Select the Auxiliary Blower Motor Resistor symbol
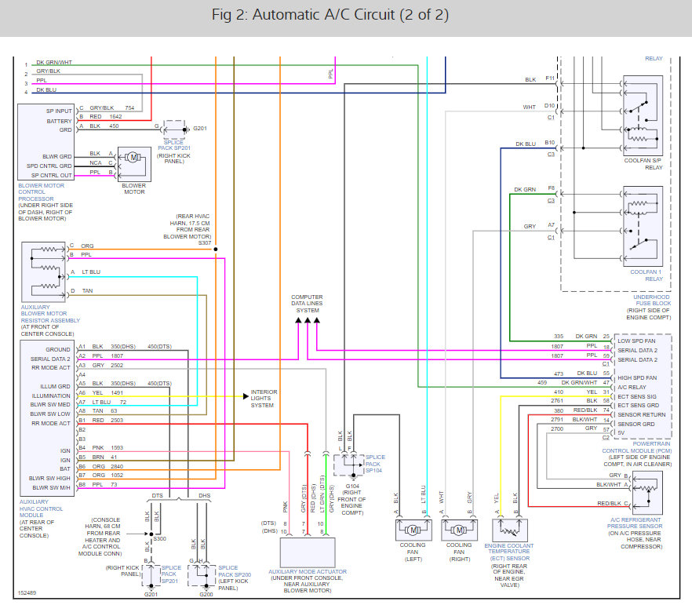 coord(44,272)
